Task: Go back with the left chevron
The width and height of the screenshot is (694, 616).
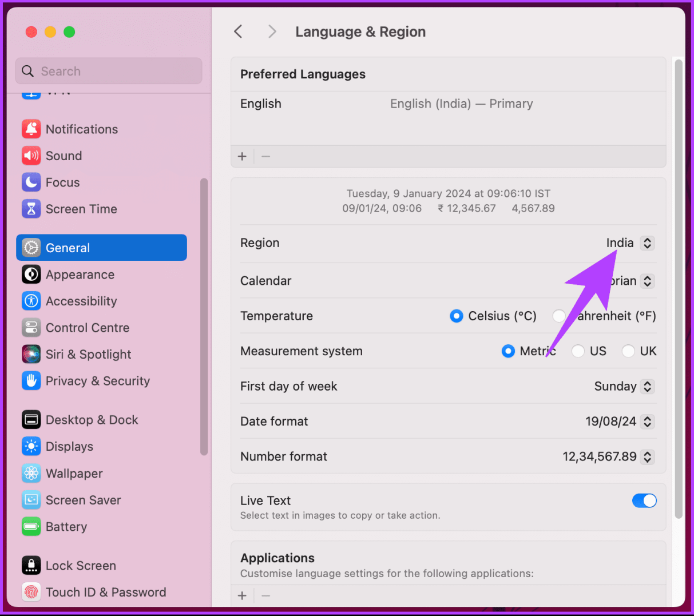Action: point(239,31)
